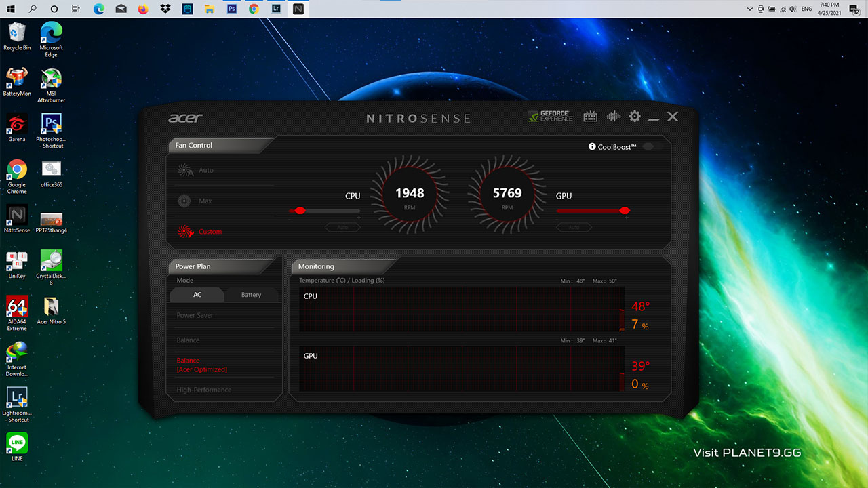The width and height of the screenshot is (868, 488).
Task: Switch to the AC power plan tab
Action: pos(197,295)
